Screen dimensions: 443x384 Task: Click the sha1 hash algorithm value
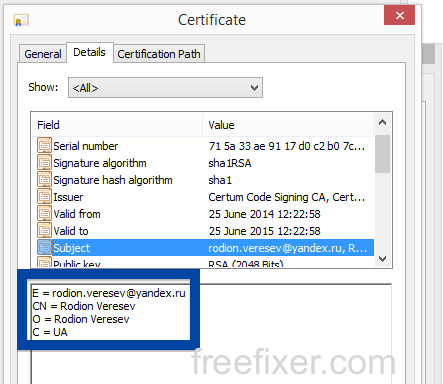(x=220, y=180)
